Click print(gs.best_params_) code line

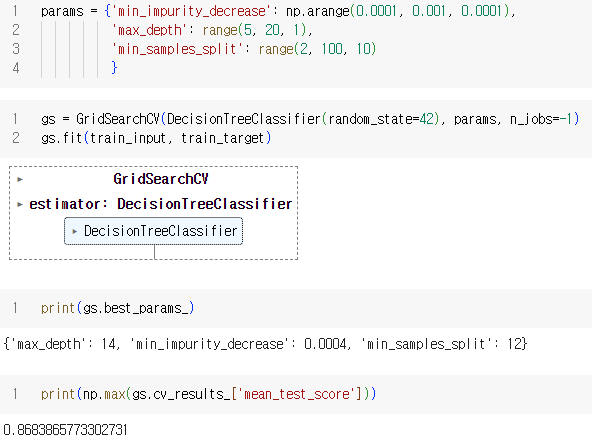coord(117,308)
